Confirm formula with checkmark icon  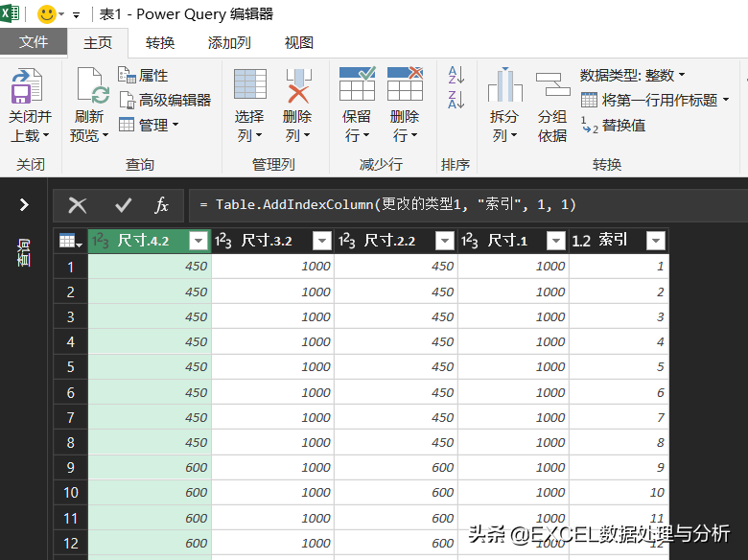(x=123, y=205)
